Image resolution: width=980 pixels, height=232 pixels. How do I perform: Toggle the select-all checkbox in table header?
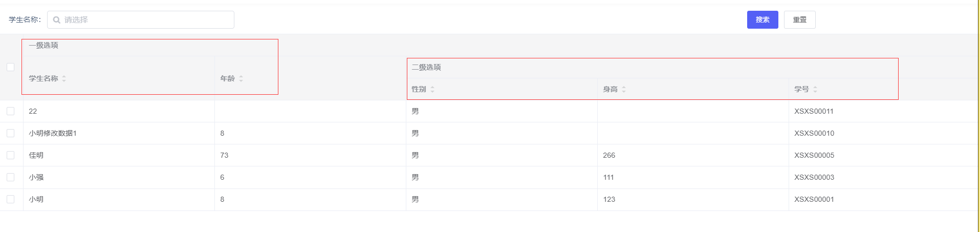[11, 67]
